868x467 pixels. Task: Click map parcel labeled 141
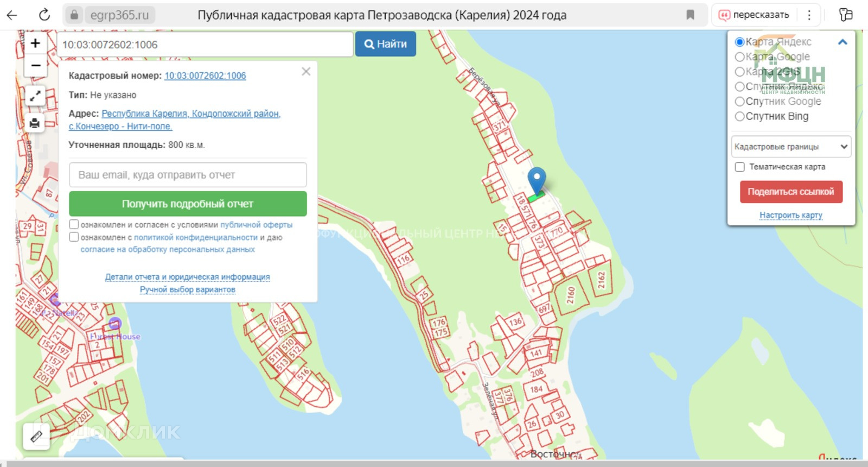pos(536,354)
